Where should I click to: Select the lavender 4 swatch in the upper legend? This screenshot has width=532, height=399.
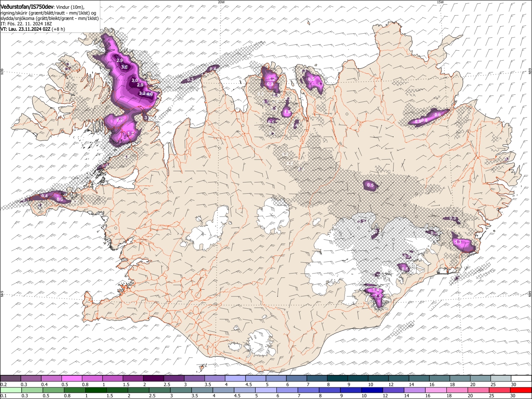click(x=235, y=379)
